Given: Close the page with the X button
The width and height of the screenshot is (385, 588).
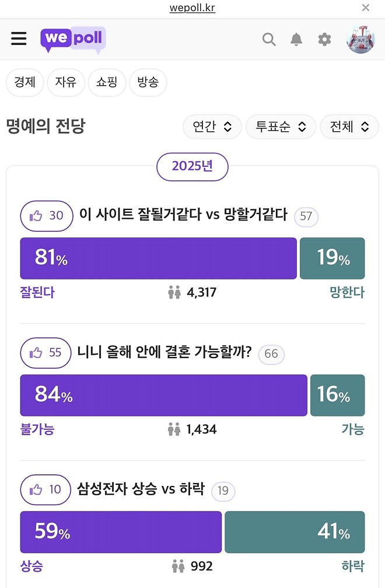Looking at the screenshot, I should [x=365, y=8].
